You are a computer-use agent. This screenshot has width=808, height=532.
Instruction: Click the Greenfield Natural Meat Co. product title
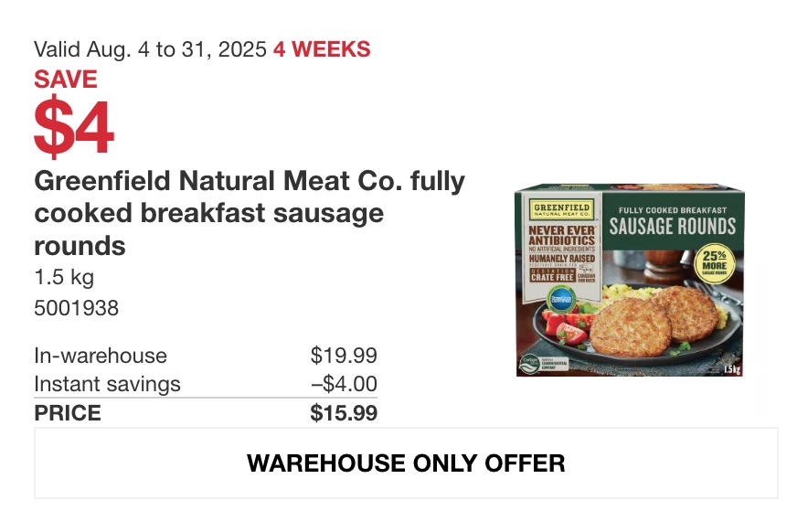point(250,213)
